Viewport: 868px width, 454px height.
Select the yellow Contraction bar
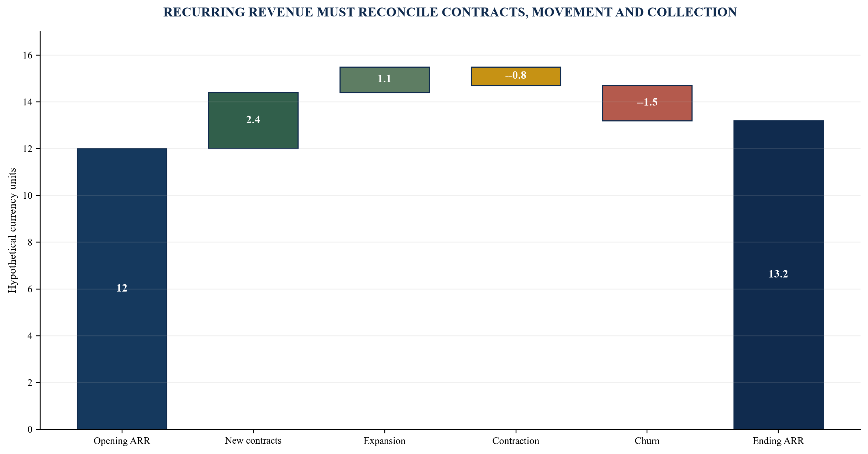(x=516, y=76)
